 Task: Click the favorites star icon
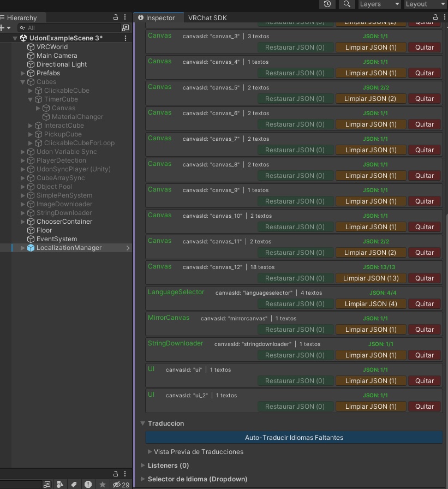click(x=102, y=484)
